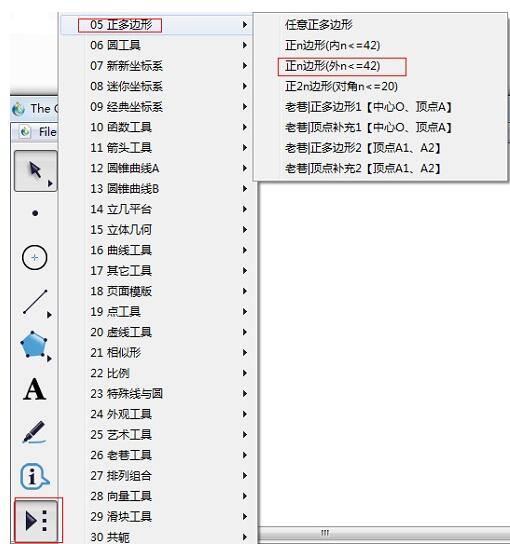
Task: Open the File menu
Action: pyautogui.click(x=47, y=132)
